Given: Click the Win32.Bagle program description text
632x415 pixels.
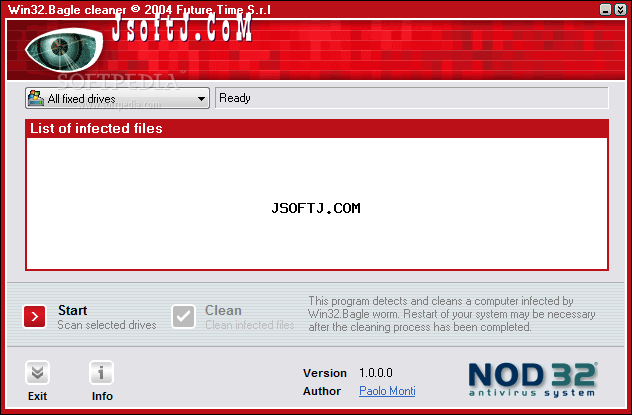Looking at the screenshot, I should tap(452, 314).
